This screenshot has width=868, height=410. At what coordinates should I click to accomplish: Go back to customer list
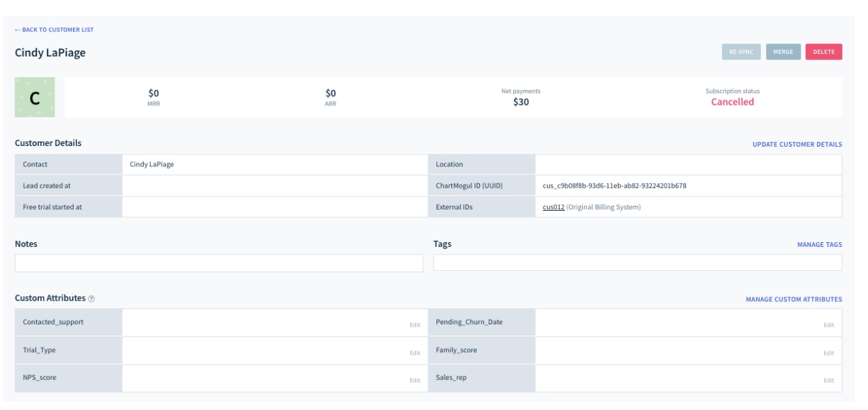click(x=54, y=30)
